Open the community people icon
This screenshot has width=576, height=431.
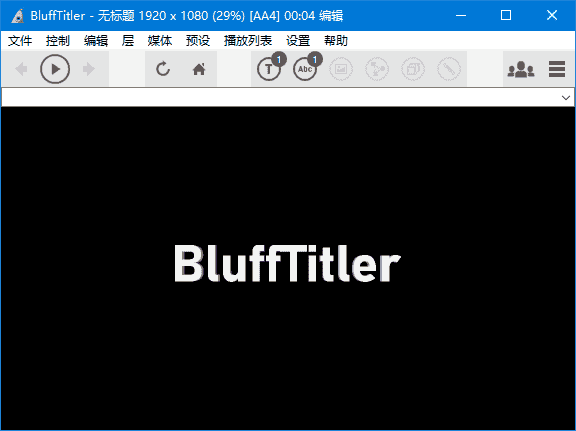point(521,69)
